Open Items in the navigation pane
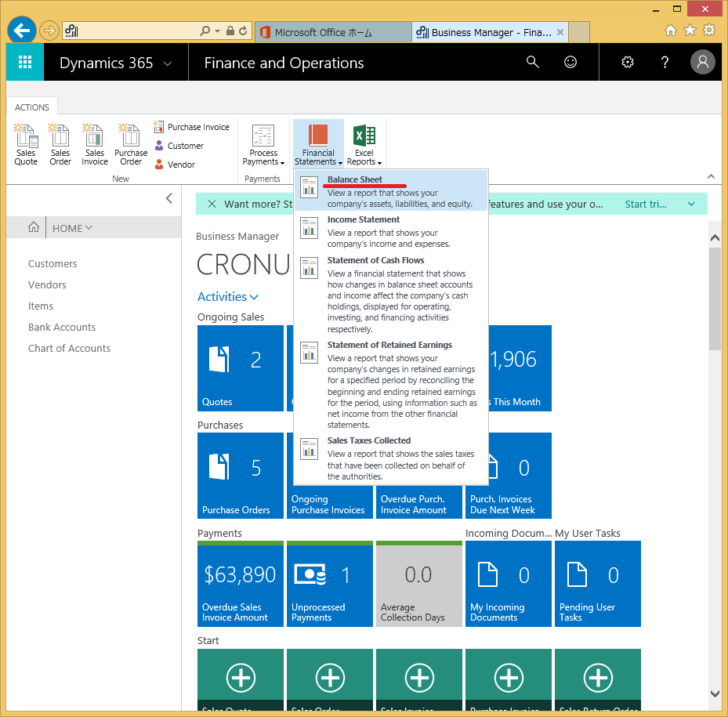Viewport: 728px width, 717px height. click(x=41, y=306)
